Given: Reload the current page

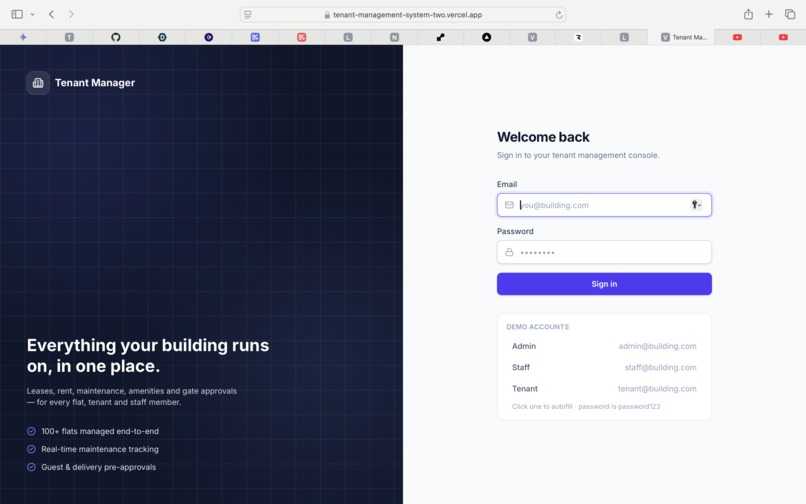Looking at the screenshot, I should [x=559, y=15].
